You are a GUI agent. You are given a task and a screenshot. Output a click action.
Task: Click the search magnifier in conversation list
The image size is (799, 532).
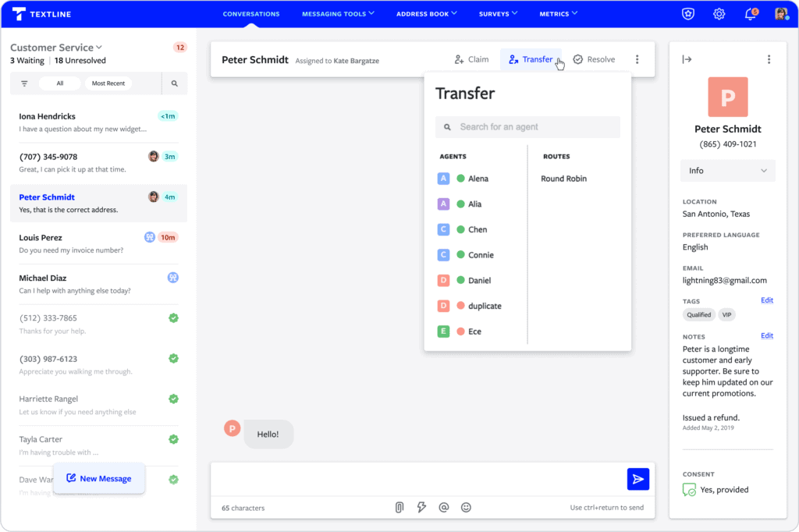coord(175,83)
